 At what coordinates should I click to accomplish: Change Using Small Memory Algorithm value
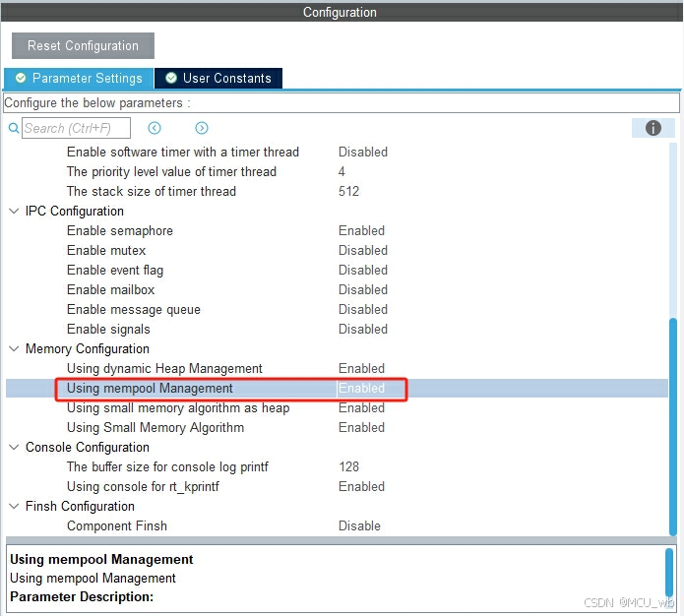point(361,427)
